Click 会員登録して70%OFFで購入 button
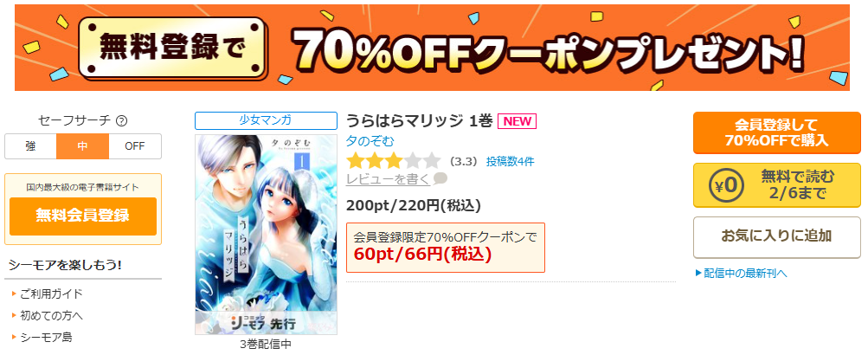This screenshot has width=868, height=355. coord(776,133)
